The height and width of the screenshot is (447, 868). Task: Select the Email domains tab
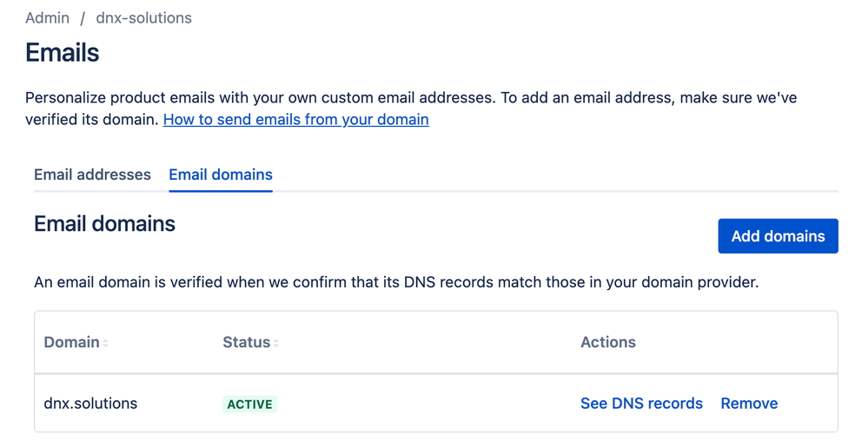[221, 174]
